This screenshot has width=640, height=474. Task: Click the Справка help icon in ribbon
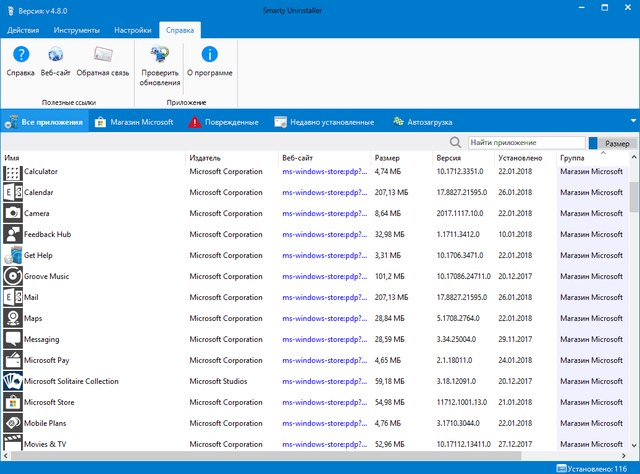pos(20,56)
